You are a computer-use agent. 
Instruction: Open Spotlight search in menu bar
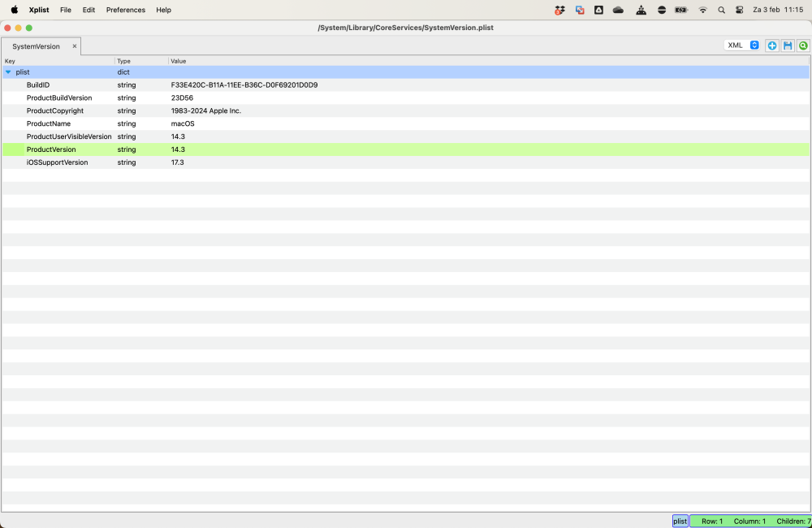721,10
